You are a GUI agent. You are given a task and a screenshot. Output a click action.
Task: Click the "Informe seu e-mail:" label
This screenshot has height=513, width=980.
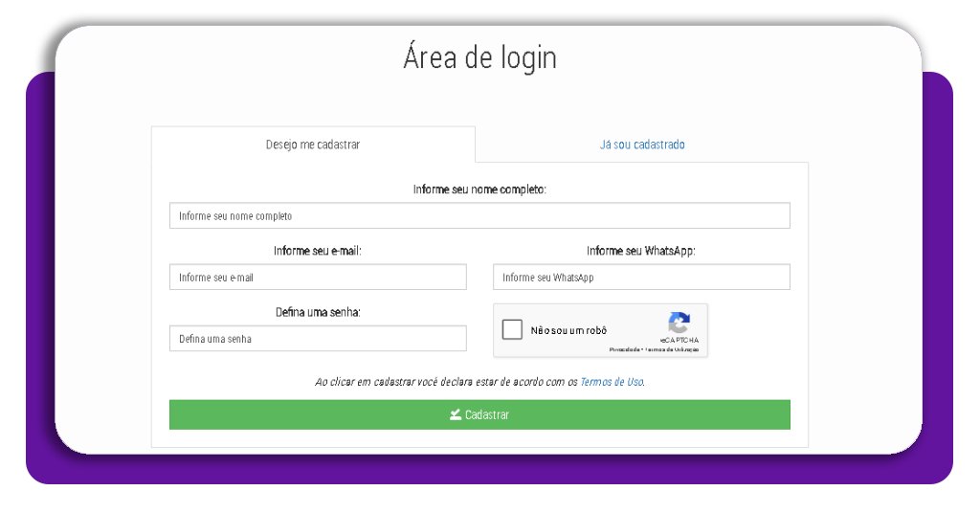[x=318, y=251]
